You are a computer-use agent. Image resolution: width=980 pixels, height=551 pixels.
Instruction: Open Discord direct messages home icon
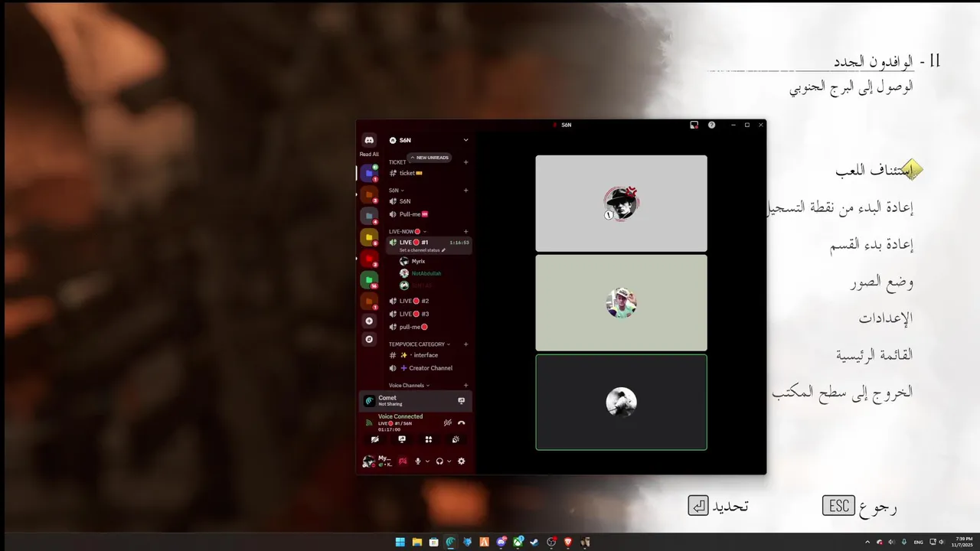point(369,140)
